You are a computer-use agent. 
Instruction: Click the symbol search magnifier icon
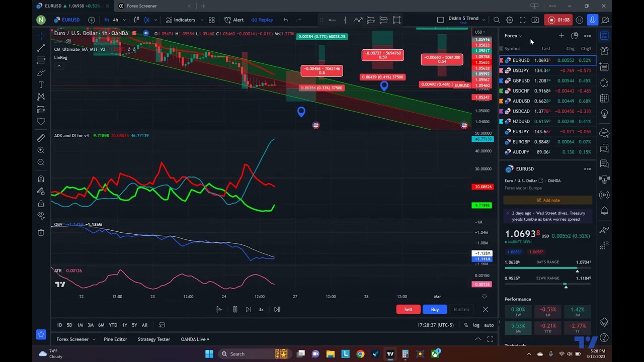497,20
